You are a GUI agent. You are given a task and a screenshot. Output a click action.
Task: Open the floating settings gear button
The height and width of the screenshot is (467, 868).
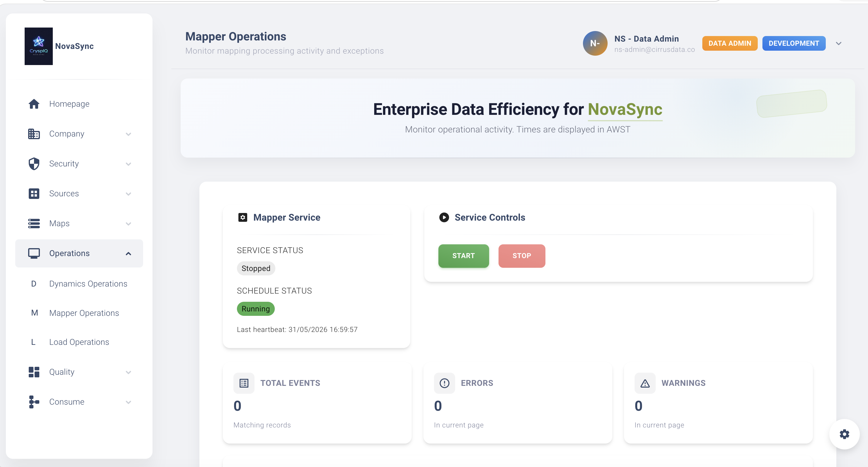844,434
